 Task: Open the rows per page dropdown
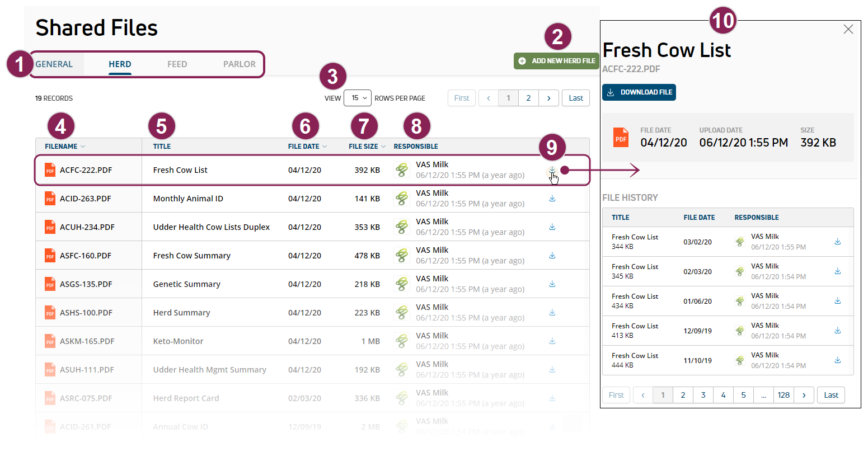coord(358,98)
